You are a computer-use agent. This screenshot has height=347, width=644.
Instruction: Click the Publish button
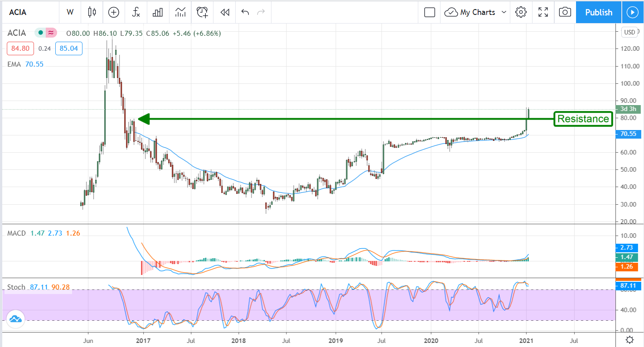click(599, 12)
